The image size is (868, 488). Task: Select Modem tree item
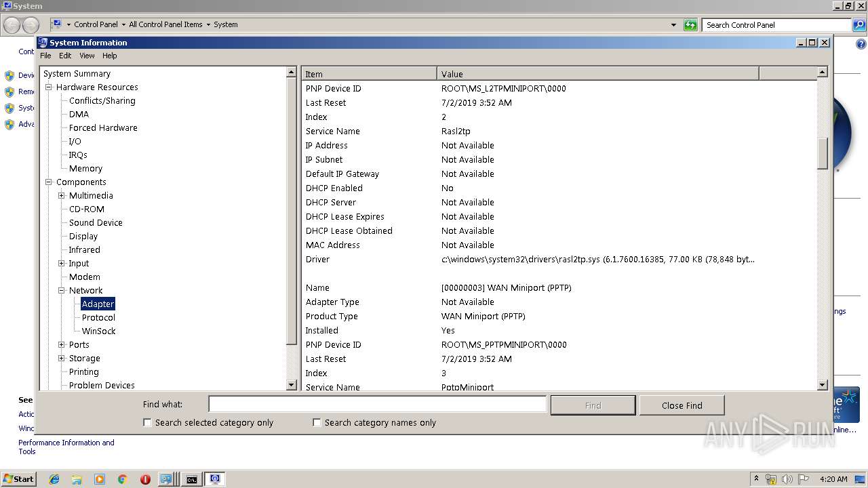85,277
